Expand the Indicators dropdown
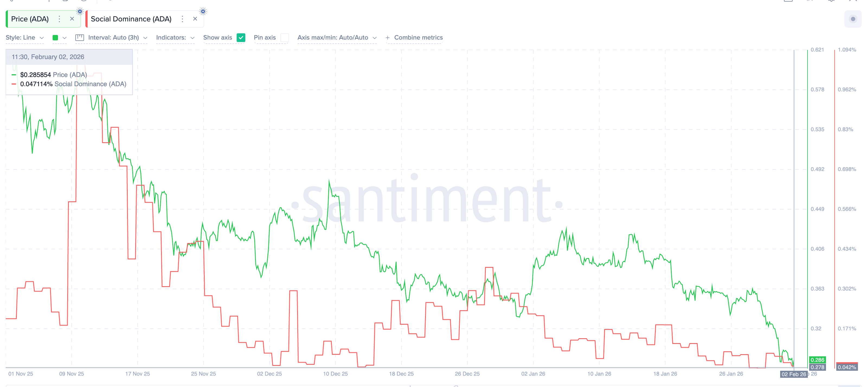 click(x=175, y=37)
